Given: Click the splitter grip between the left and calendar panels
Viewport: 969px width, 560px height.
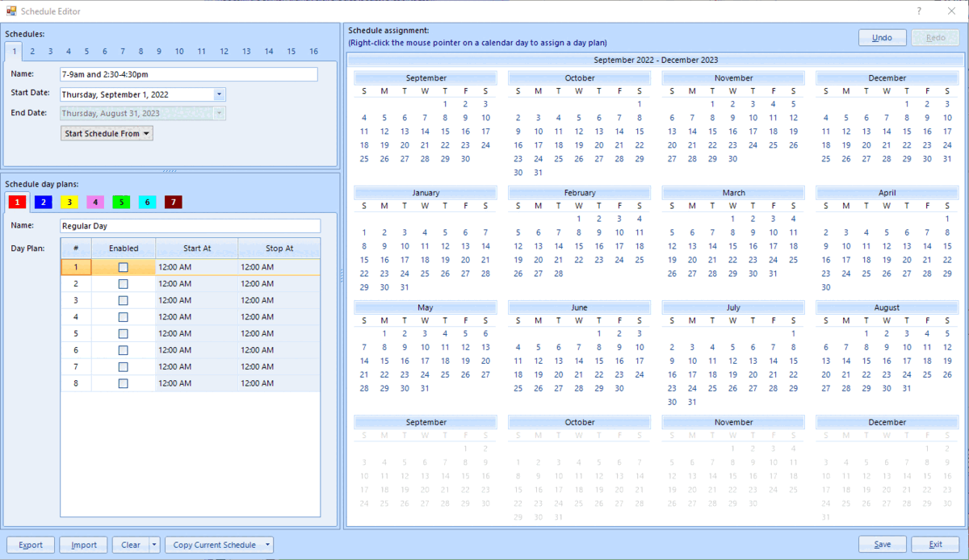Looking at the screenshot, I should click(x=342, y=275).
